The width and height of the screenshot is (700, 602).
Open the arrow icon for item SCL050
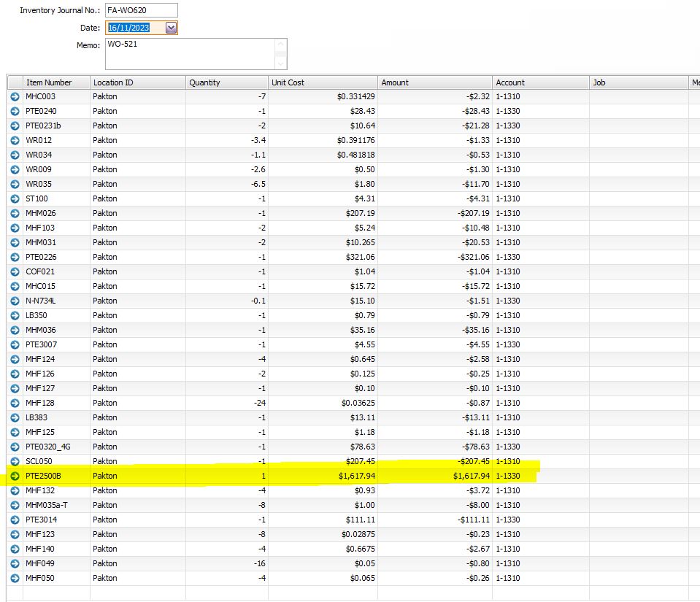(x=15, y=461)
